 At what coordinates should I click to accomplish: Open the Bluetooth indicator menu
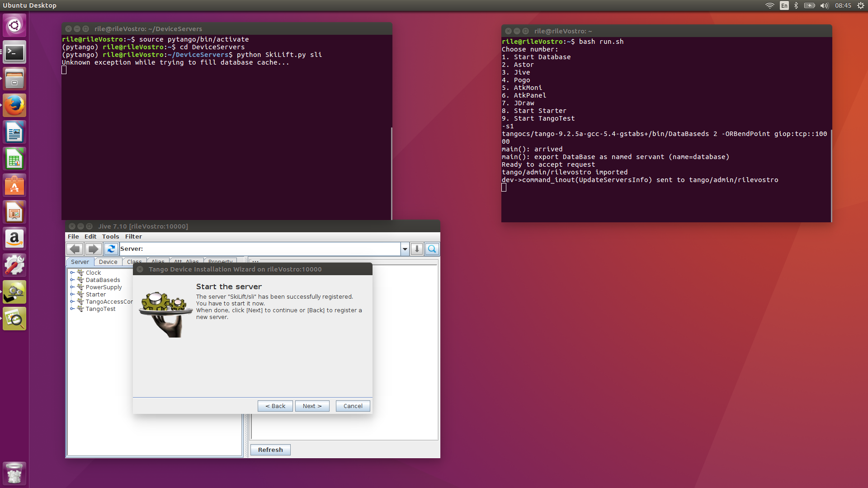[x=796, y=5]
